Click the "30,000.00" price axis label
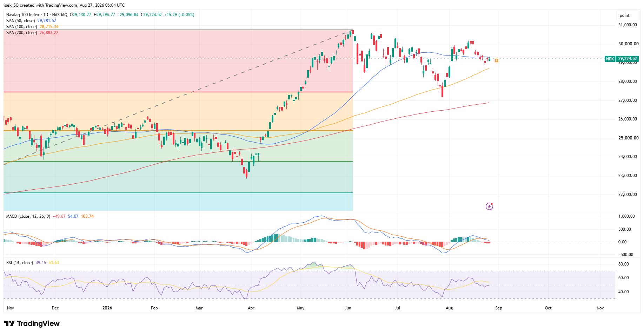This screenshot has width=644, height=334. click(628, 44)
